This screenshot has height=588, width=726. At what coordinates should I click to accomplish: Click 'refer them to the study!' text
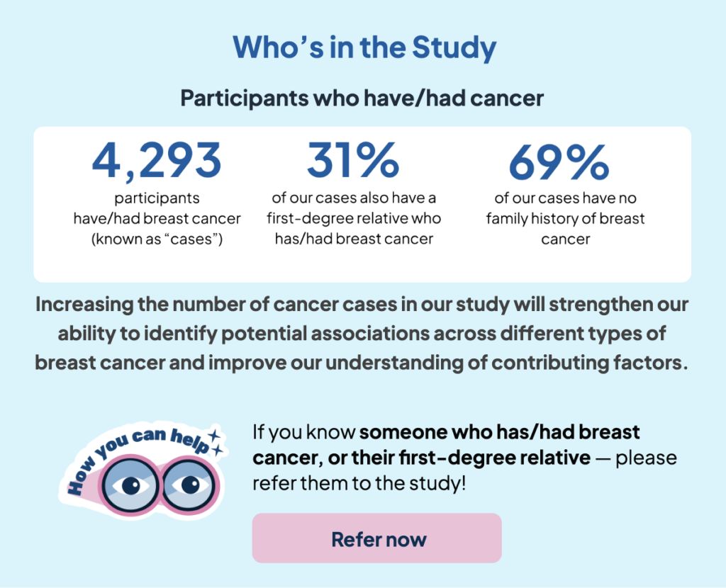(x=359, y=483)
